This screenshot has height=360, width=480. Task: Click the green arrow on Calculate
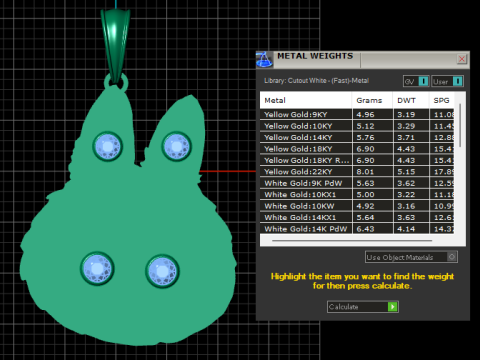(393, 307)
